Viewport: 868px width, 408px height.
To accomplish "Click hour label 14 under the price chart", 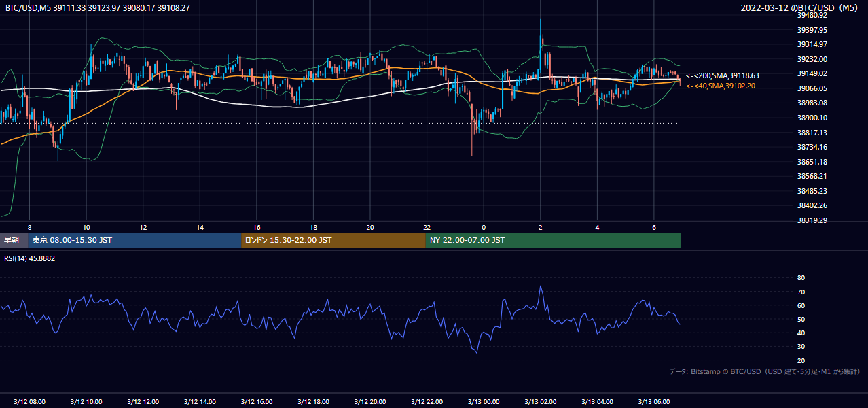I will 200,227.
